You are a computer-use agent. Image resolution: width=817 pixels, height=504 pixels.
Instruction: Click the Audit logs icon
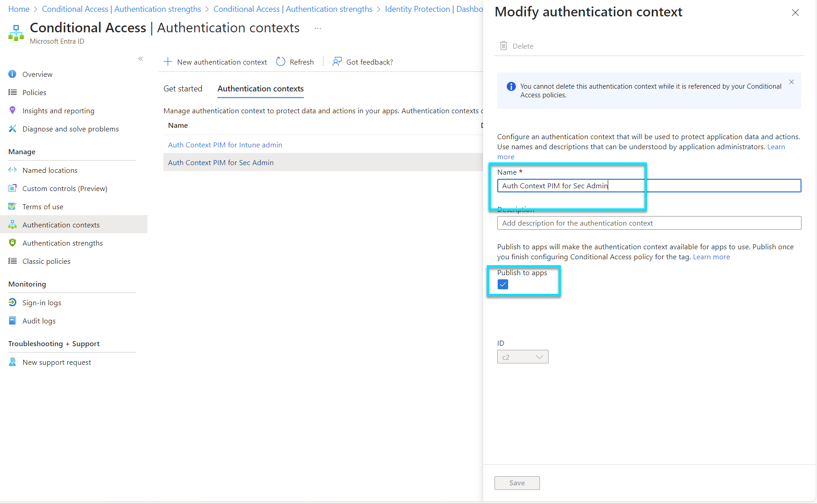[x=12, y=321]
